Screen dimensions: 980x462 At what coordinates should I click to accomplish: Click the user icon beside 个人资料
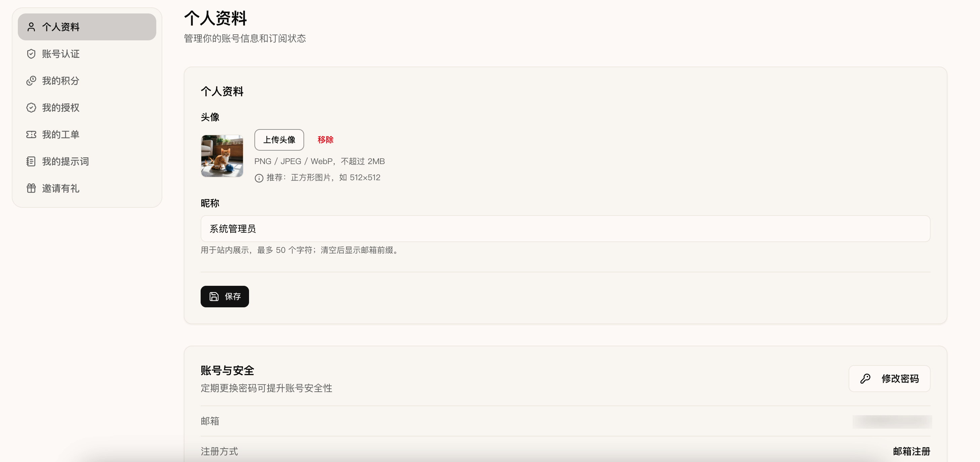click(31, 27)
